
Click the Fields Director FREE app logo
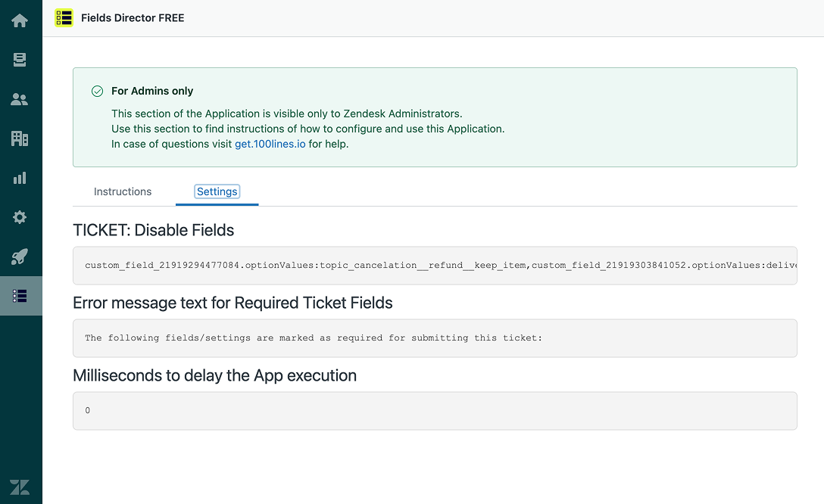[64, 18]
